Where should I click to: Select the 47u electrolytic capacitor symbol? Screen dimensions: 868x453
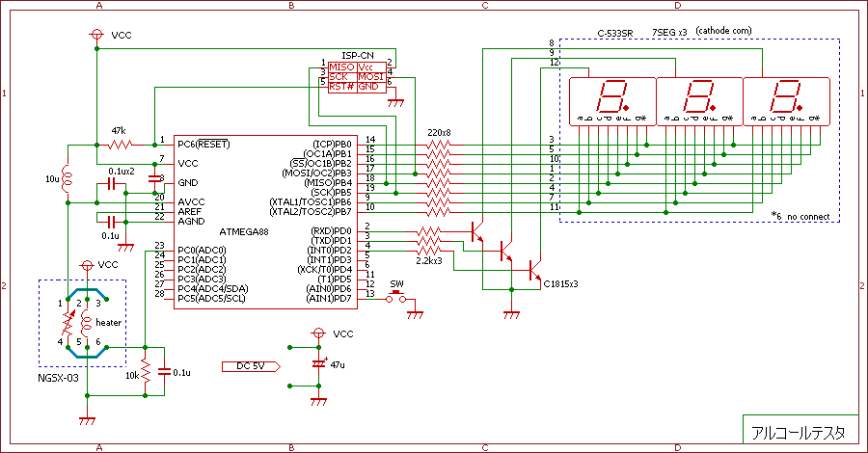coord(319,364)
